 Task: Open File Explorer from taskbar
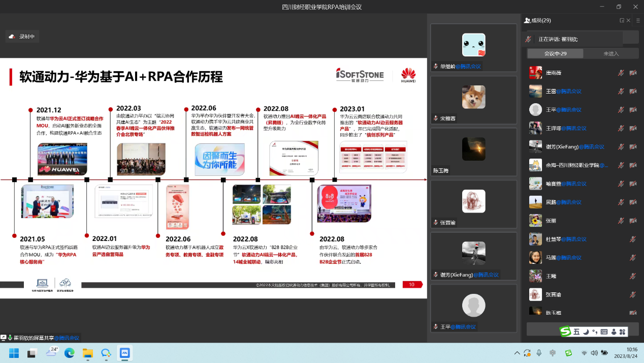pos(88,353)
